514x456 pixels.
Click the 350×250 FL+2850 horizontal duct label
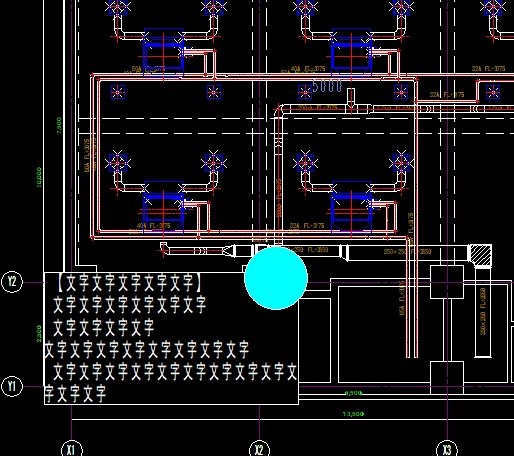click(407, 251)
